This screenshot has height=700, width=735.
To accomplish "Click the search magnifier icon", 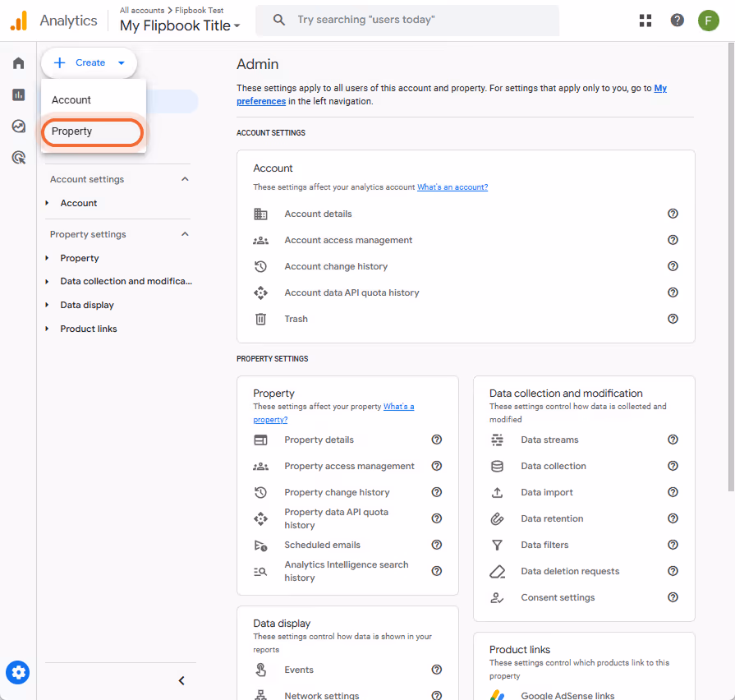I will (279, 20).
